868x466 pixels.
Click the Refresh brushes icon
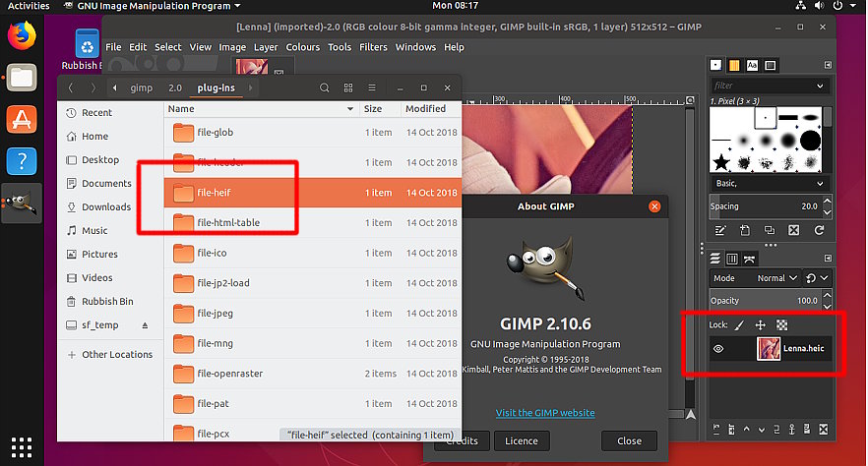pos(819,230)
